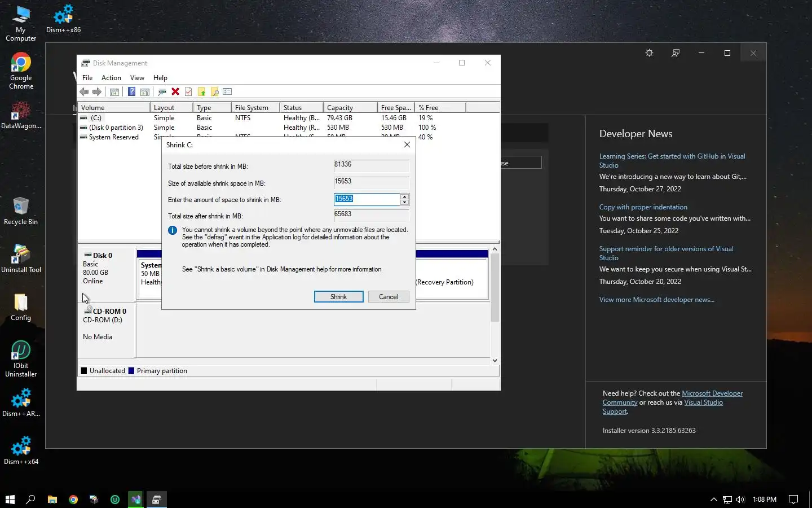Click Show/Hide Action Pane toolbar icon
This screenshot has width=812, height=508.
145,91
